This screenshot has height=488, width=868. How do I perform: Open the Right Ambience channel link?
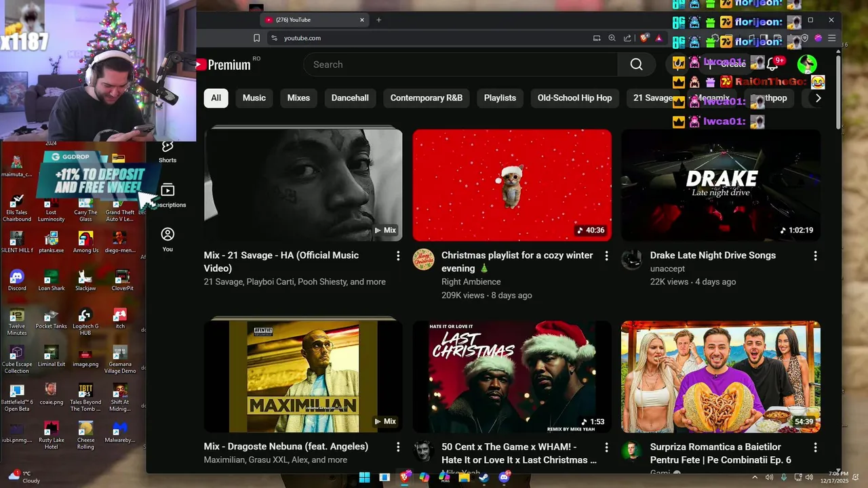tap(471, 282)
